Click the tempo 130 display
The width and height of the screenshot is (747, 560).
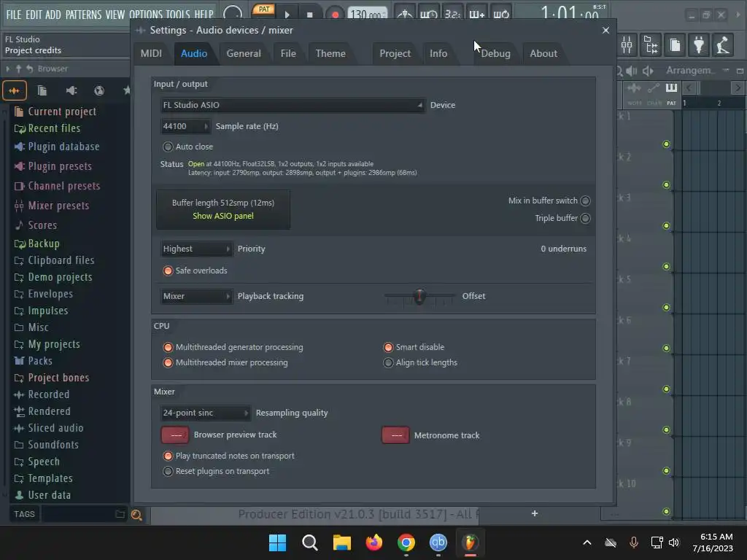366,15
